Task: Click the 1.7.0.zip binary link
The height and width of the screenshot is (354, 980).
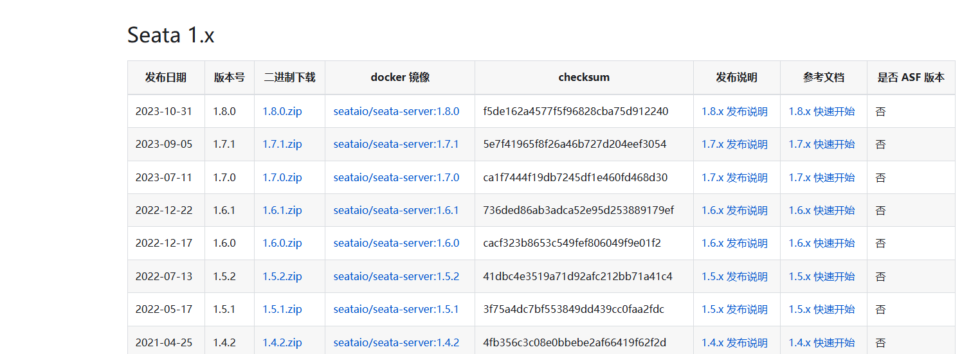Action: [x=282, y=177]
